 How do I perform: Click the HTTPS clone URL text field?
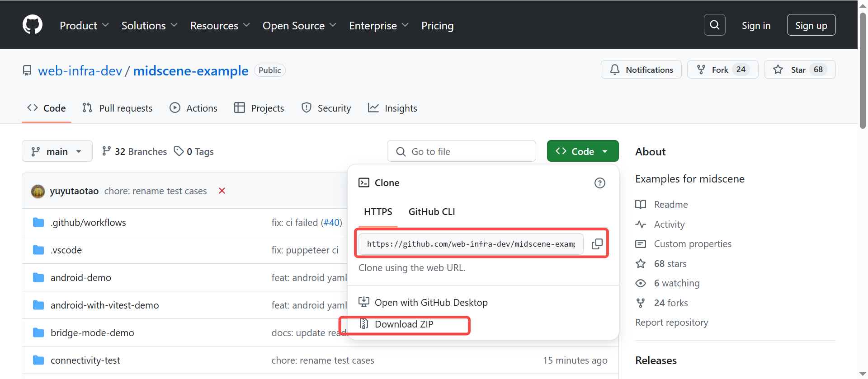click(x=471, y=244)
